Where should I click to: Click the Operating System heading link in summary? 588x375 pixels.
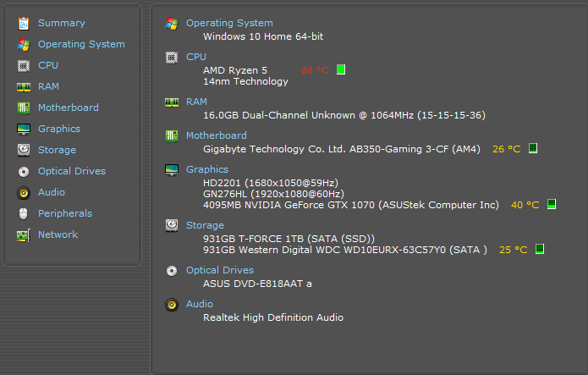[x=229, y=23]
